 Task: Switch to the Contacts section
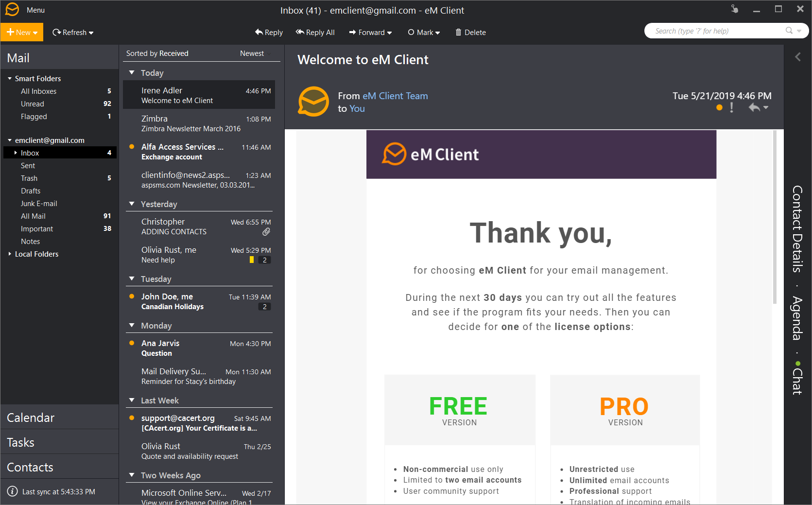tap(30, 467)
